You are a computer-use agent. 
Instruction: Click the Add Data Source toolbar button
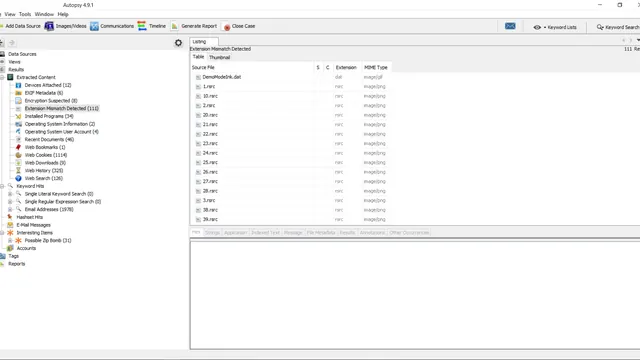pyautogui.click(x=20, y=26)
